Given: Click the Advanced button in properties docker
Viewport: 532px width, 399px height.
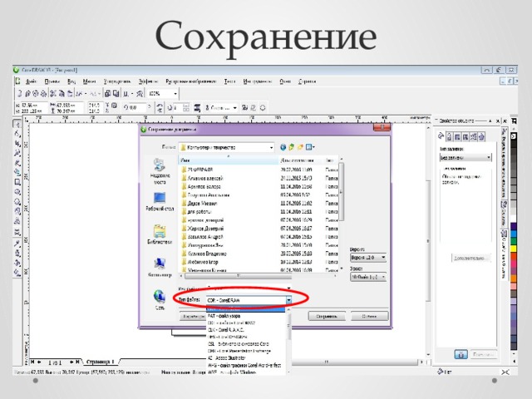Looking at the screenshot, I should [x=471, y=259].
